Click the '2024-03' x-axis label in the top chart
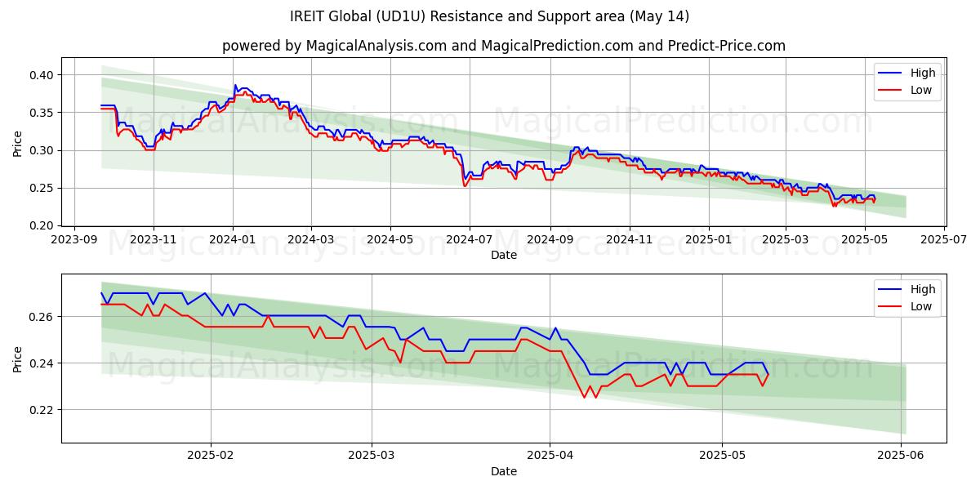980x490 pixels. (x=310, y=240)
